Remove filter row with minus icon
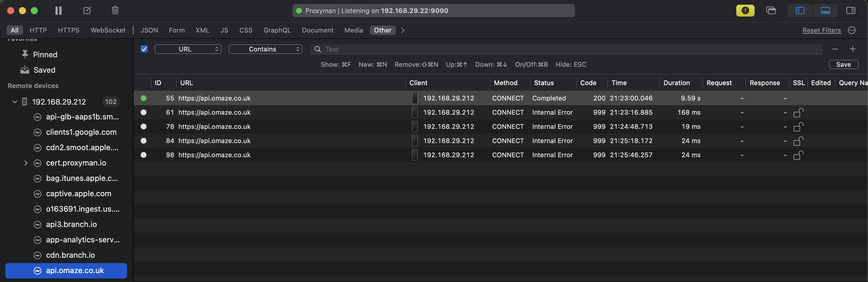This screenshot has width=868, height=282. pyautogui.click(x=835, y=49)
